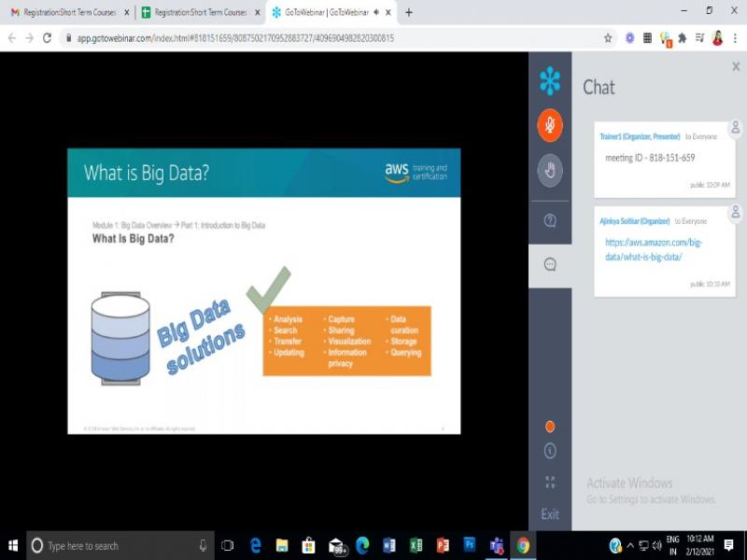Click the GoToWebinar snowflake logo
This screenshot has width=747, height=560.
(550, 81)
